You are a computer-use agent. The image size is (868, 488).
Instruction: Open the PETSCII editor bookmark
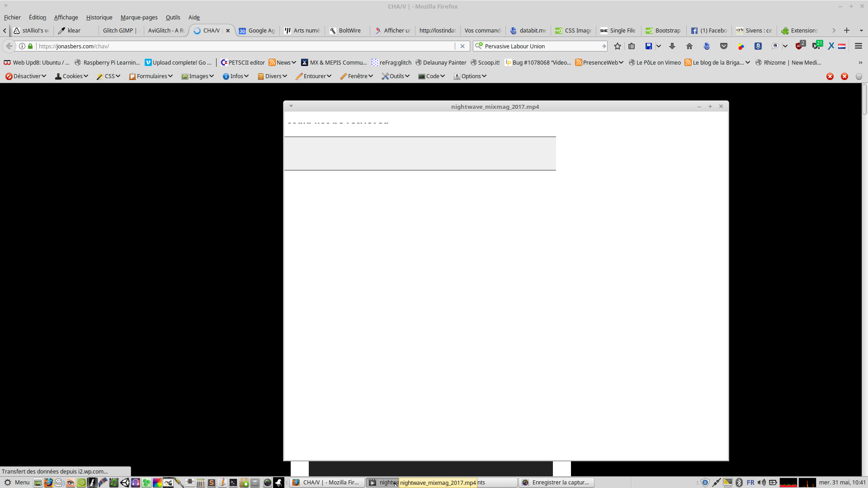(243, 63)
